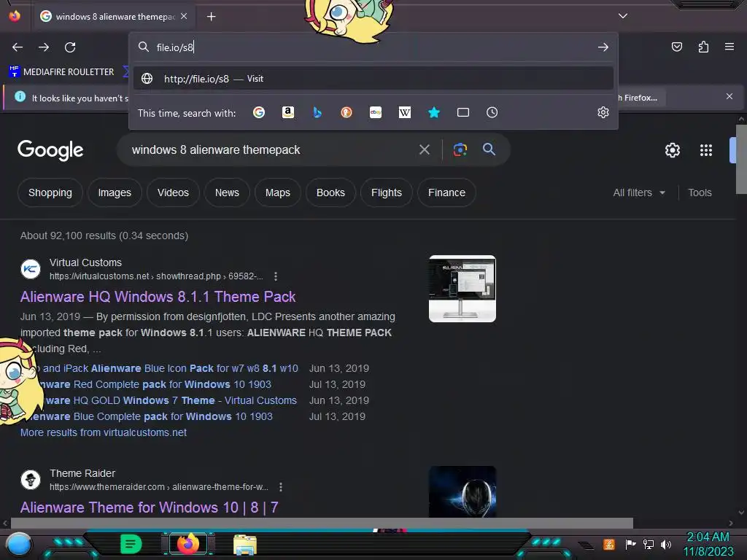
Task: Search this time with DuckDuckGo
Action: 347,112
